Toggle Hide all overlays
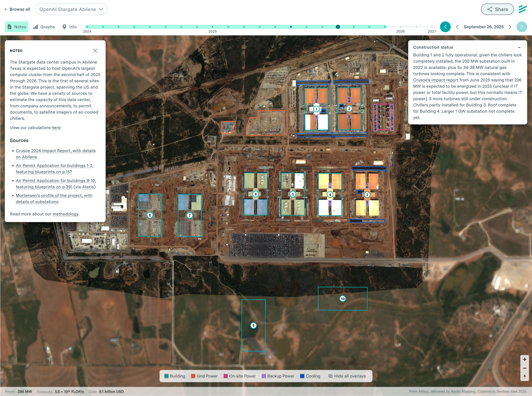The height and width of the screenshot is (396, 532). coord(347,376)
